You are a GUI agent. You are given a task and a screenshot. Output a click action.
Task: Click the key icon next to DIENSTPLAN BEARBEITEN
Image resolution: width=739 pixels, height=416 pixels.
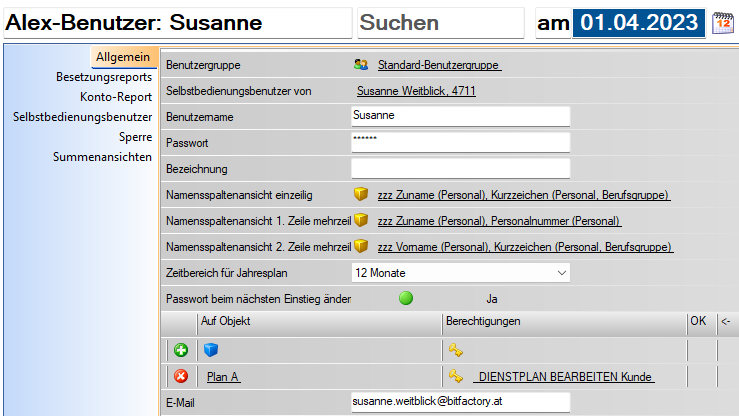(456, 377)
